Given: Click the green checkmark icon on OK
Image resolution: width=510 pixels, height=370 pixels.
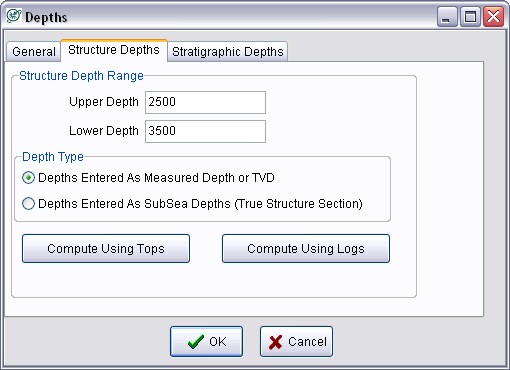Looking at the screenshot, I should pos(196,342).
